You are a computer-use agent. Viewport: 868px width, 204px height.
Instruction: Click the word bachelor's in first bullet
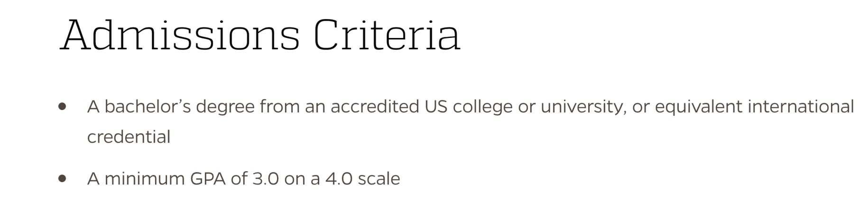point(148,106)
